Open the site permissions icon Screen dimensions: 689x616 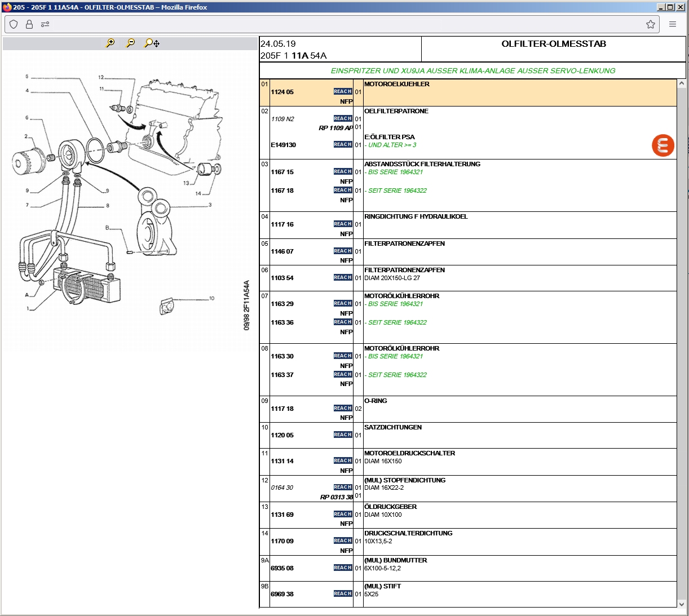(x=45, y=24)
